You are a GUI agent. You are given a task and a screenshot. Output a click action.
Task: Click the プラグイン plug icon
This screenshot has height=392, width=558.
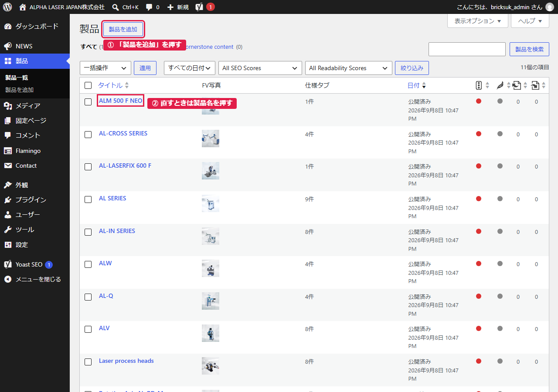tap(8, 200)
